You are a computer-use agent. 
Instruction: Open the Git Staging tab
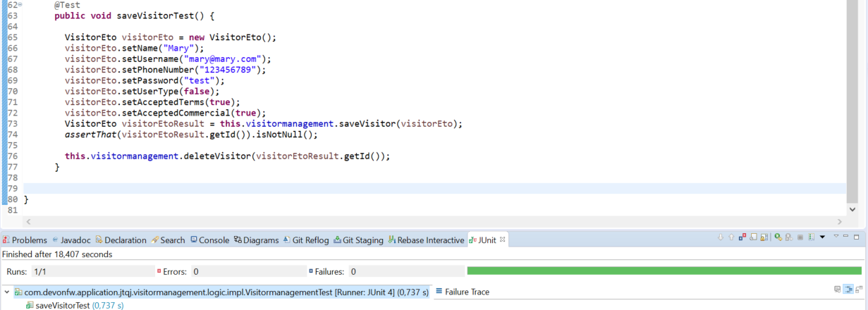[x=358, y=240]
